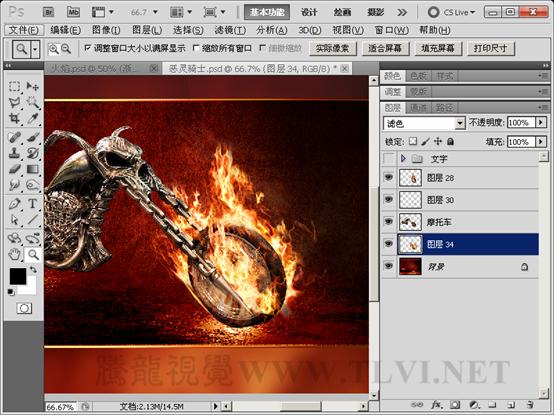This screenshot has width=554, height=415.
Task: Delete the selected layer
Action: tap(529, 405)
